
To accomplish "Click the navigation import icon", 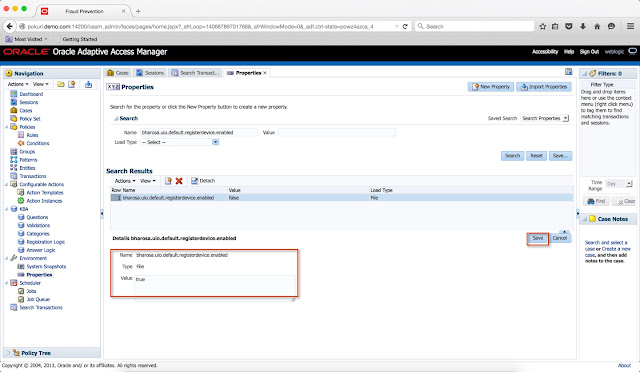I will coord(88,84).
